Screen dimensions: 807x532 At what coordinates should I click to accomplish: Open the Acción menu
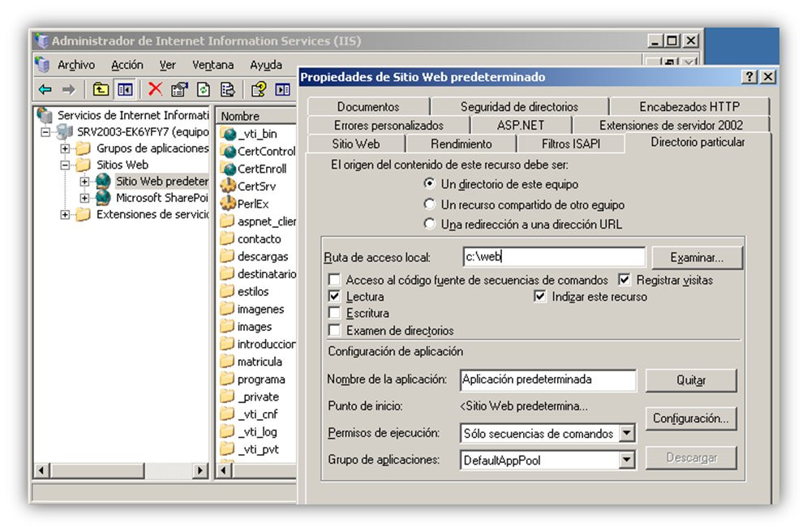click(127, 65)
